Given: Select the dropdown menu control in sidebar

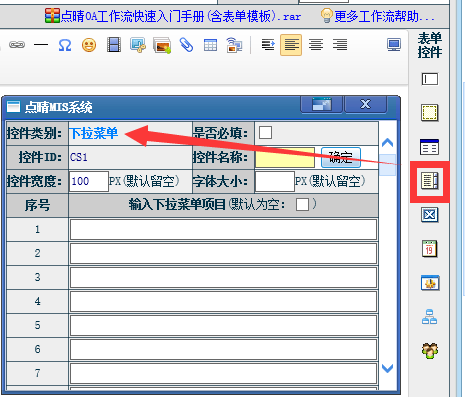Looking at the screenshot, I should (x=430, y=181).
